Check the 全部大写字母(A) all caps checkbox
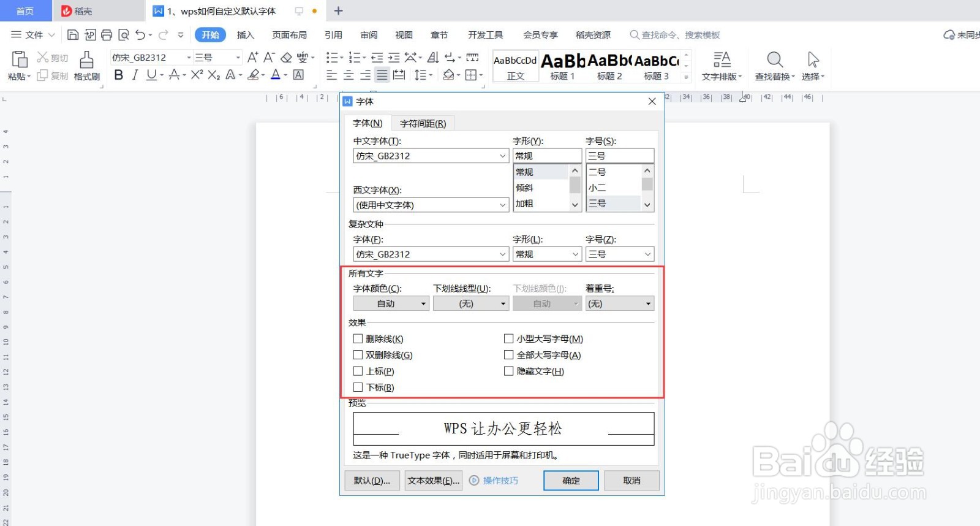The image size is (980, 526). point(508,354)
